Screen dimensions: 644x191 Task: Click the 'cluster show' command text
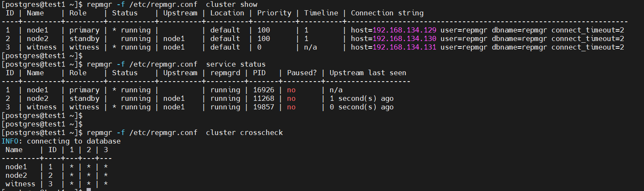[x=232, y=5]
